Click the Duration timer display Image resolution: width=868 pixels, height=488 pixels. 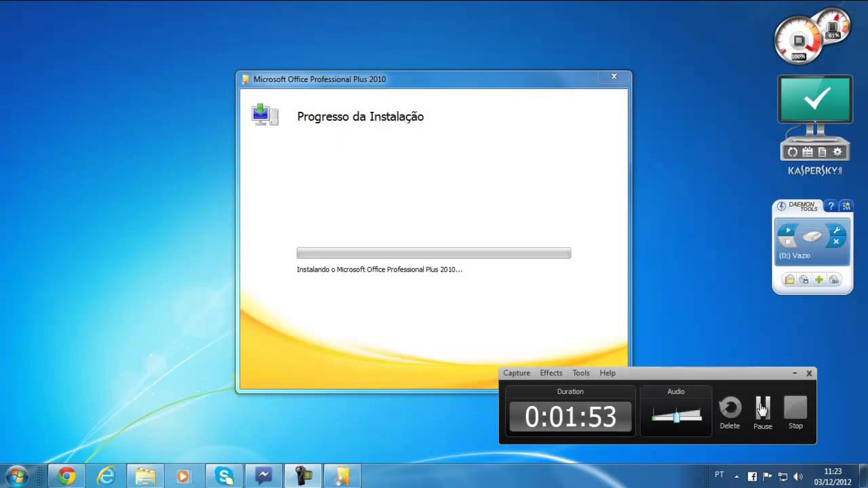tap(570, 417)
